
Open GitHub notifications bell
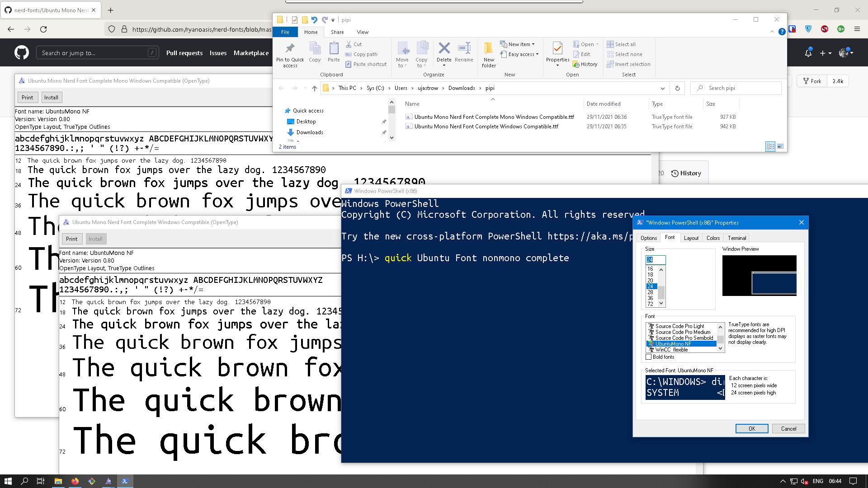coord(808,53)
